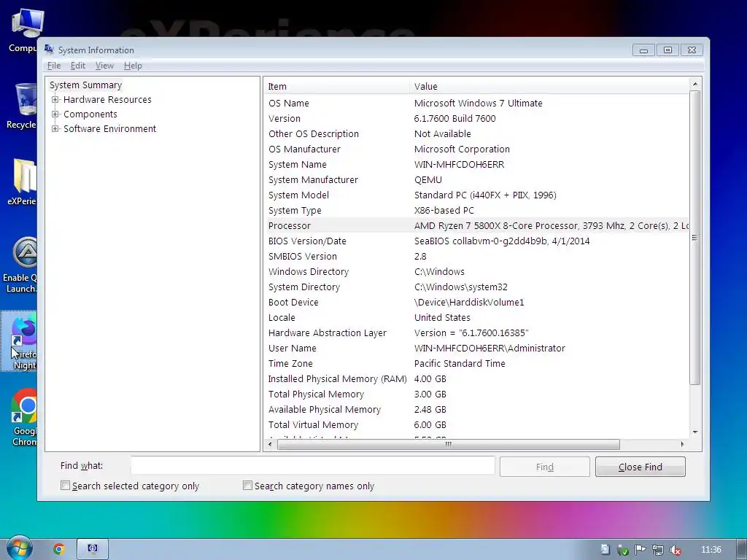Select the Total Virtual Memory row

pos(476,425)
